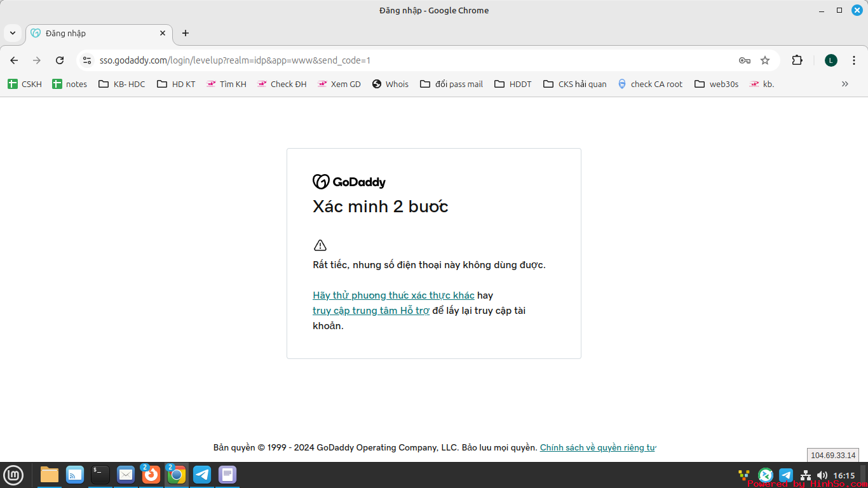
Task: Open volume control in system tray
Action: point(822,475)
